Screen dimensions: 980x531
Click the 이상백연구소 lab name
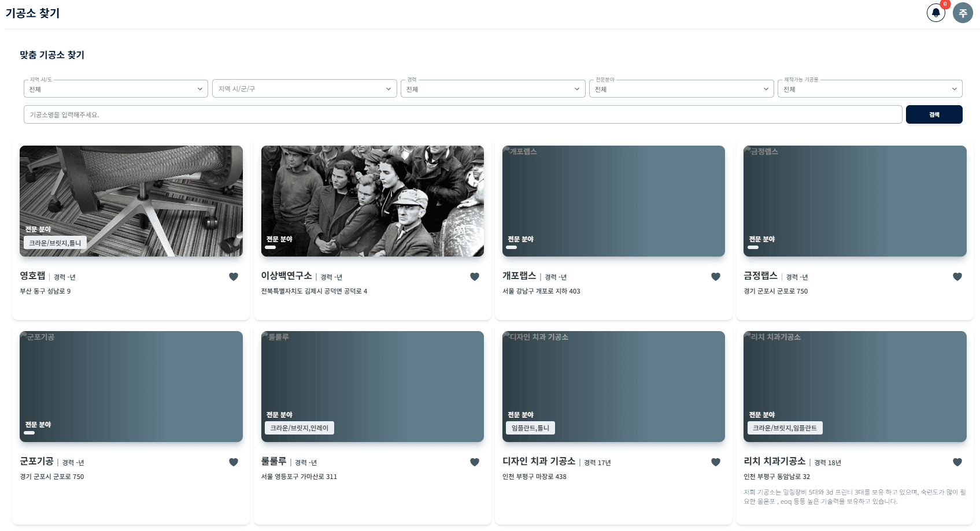tap(286, 276)
